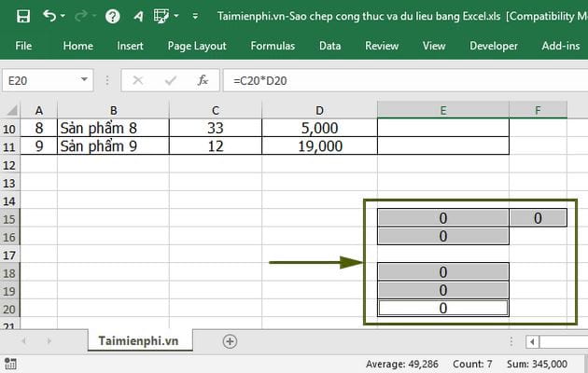Open the Undo history dropdown arrow
The image size is (588, 373).
(x=63, y=16)
